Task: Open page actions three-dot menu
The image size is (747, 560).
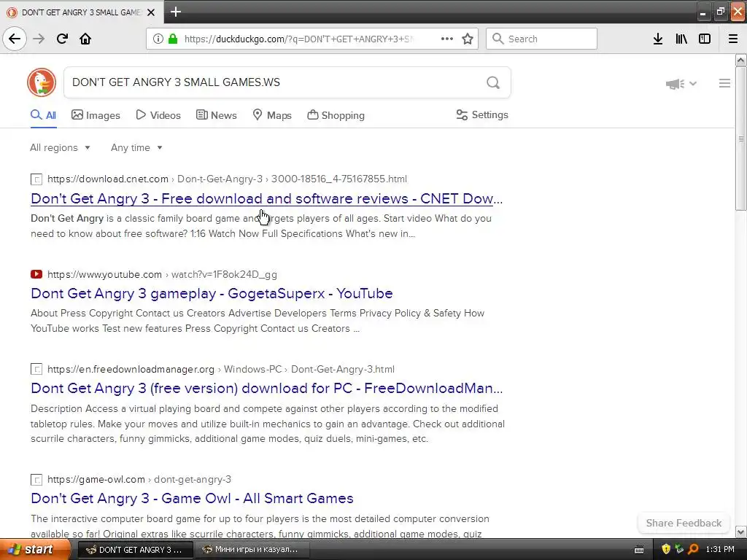Action: pos(447,39)
